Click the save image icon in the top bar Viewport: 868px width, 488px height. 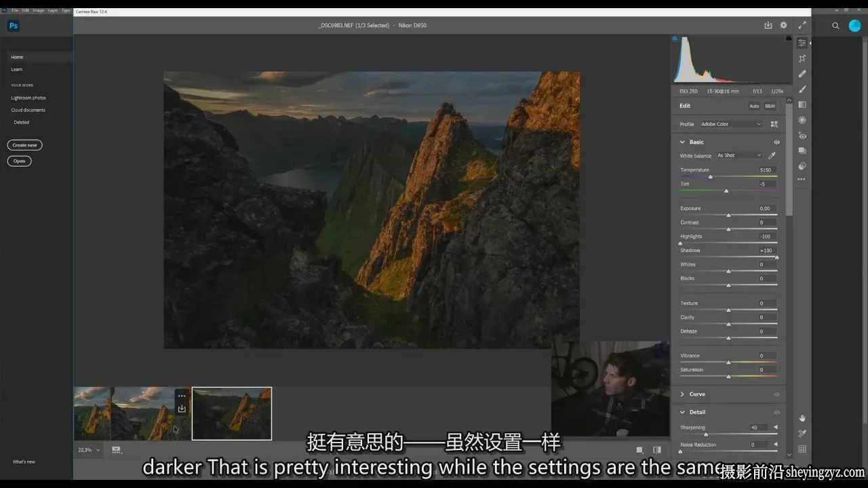pyautogui.click(x=768, y=25)
